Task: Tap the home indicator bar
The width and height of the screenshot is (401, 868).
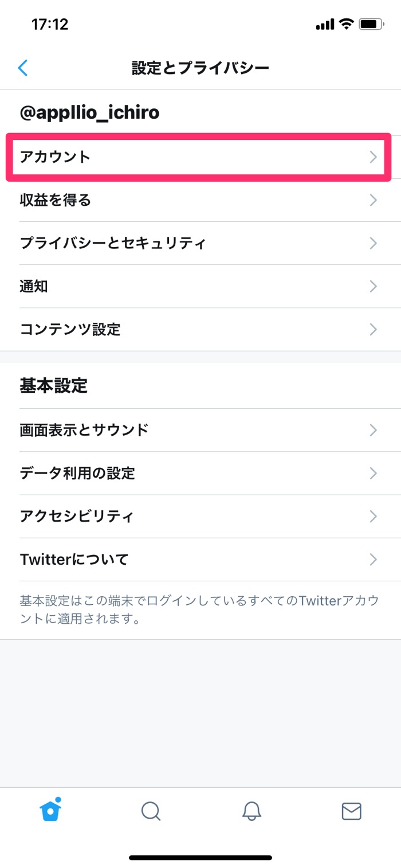Action: coord(200,858)
